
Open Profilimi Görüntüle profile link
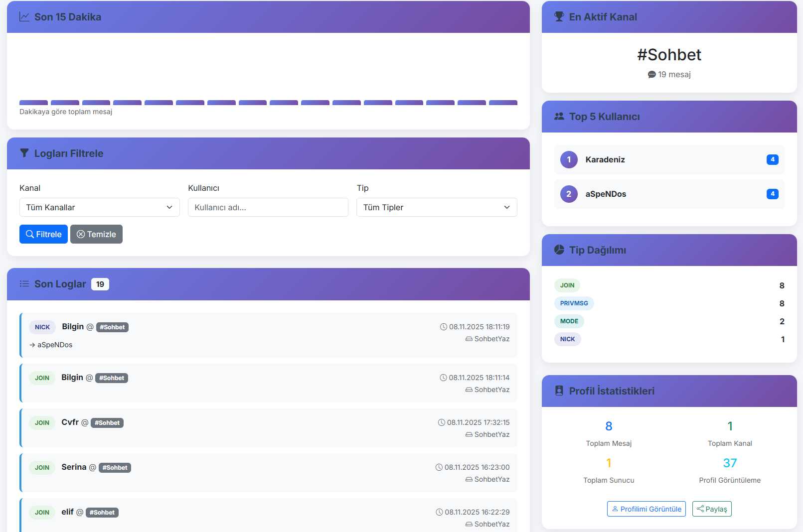coord(646,509)
